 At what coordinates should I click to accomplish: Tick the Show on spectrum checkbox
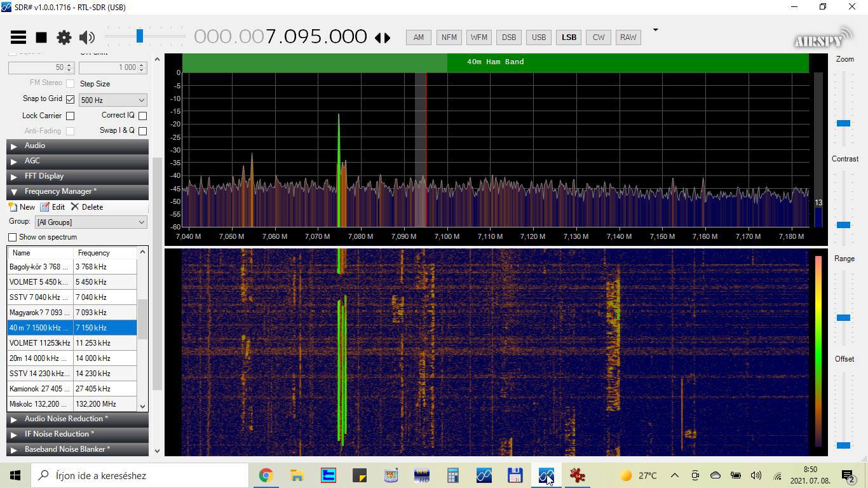(x=12, y=237)
